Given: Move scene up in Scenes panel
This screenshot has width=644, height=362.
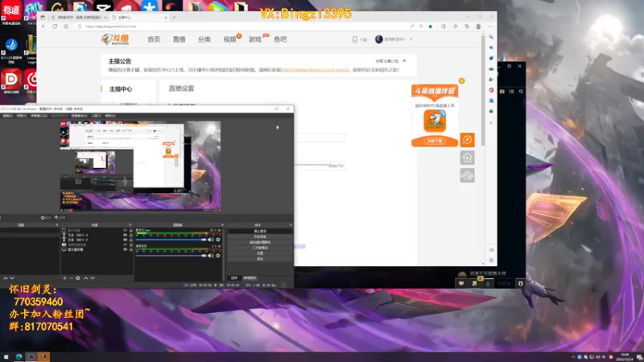Looking at the screenshot, I should 6,278.
